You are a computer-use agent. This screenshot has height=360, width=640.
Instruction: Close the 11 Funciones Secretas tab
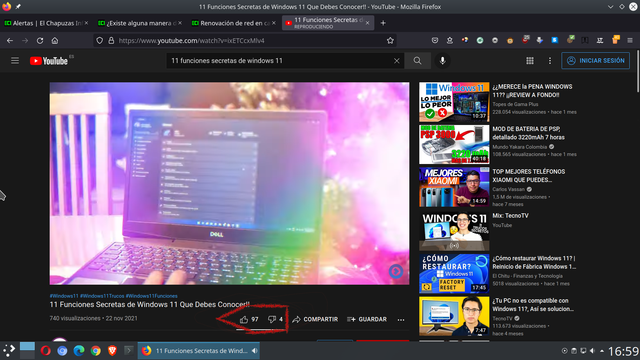pos(367,23)
